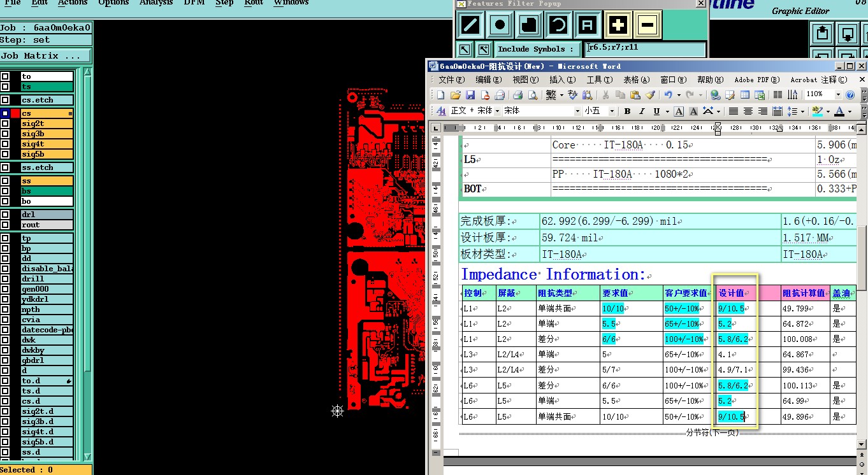
Task: Toggle checkbox for layer drl
Action: click(x=5, y=215)
